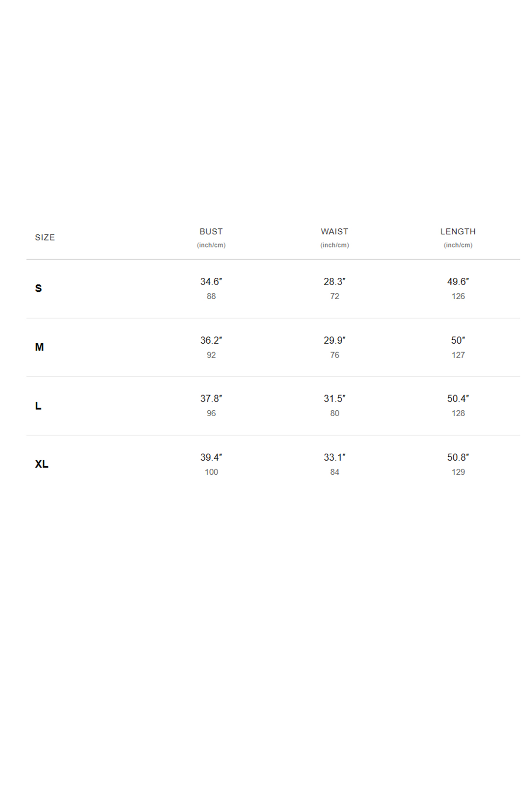Select the XL size row label
Viewport: 532px width, 798px height.
42,464
